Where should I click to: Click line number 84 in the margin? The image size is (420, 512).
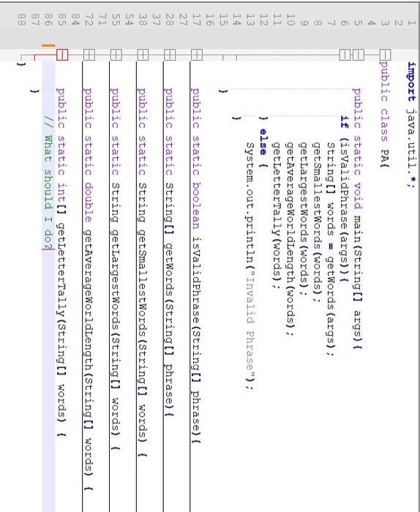[75, 20]
